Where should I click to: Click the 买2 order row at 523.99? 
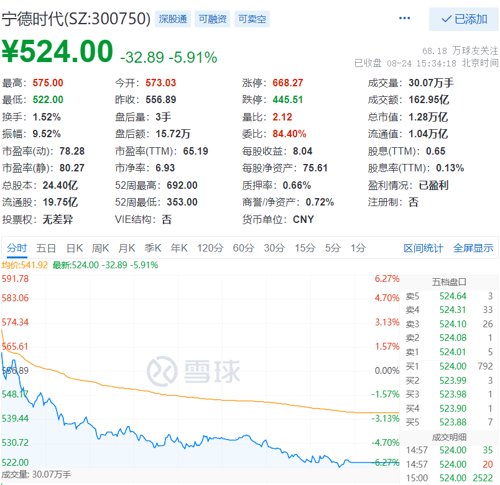tap(449, 381)
